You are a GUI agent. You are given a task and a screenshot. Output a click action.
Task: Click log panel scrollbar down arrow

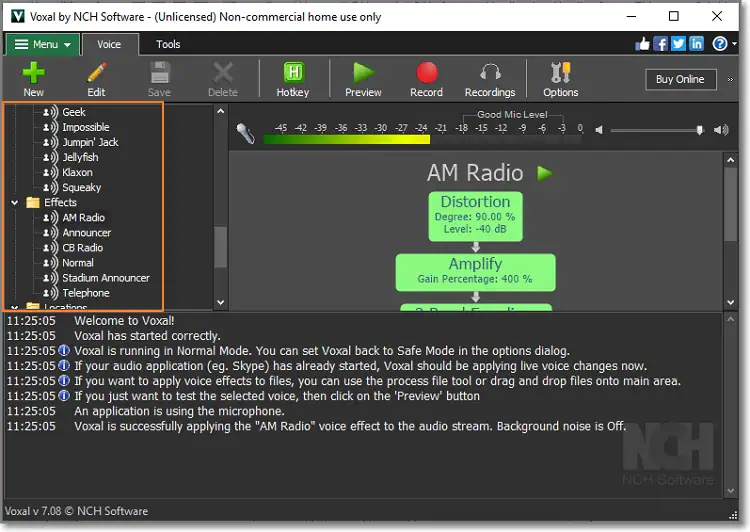point(730,490)
